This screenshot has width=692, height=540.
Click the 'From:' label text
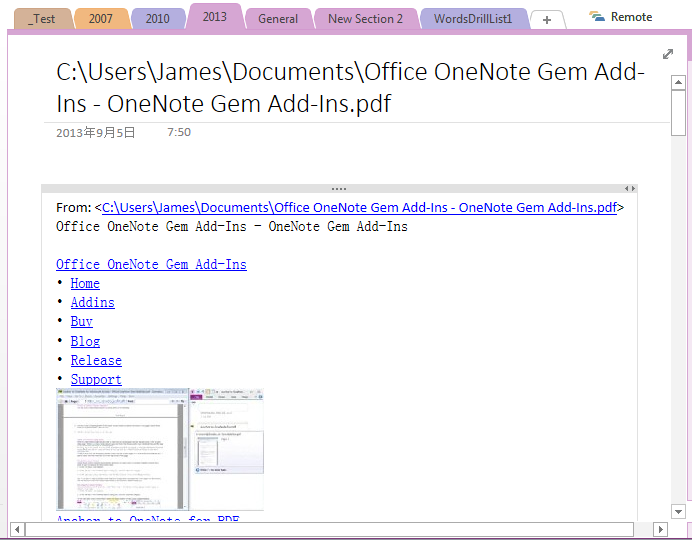point(74,207)
